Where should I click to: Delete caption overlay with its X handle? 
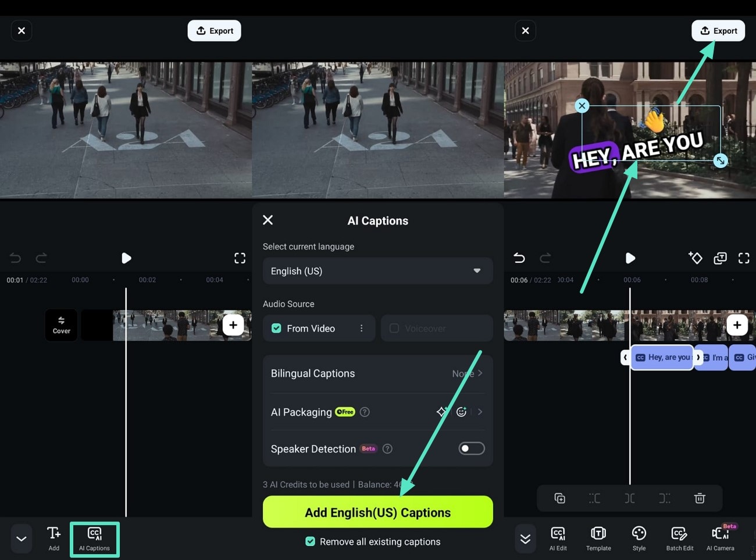(x=582, y=106)
